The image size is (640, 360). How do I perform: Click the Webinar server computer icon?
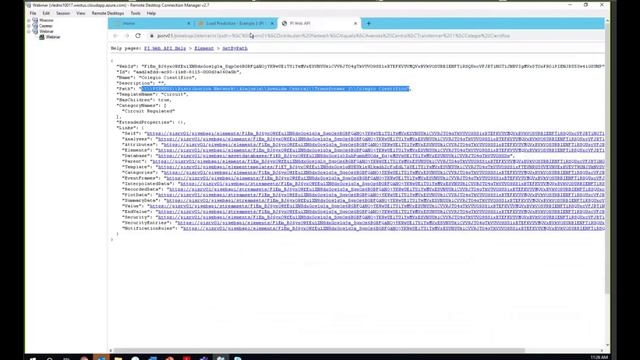42,37
